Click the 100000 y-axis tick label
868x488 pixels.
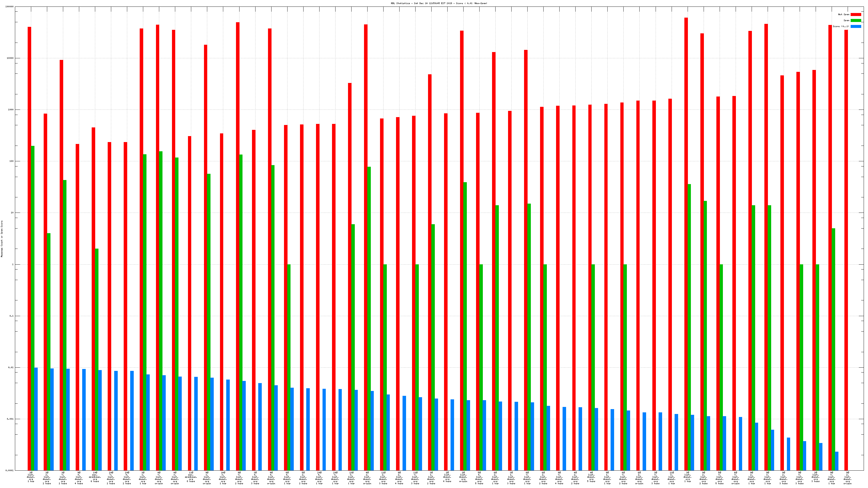coord(10,7)
